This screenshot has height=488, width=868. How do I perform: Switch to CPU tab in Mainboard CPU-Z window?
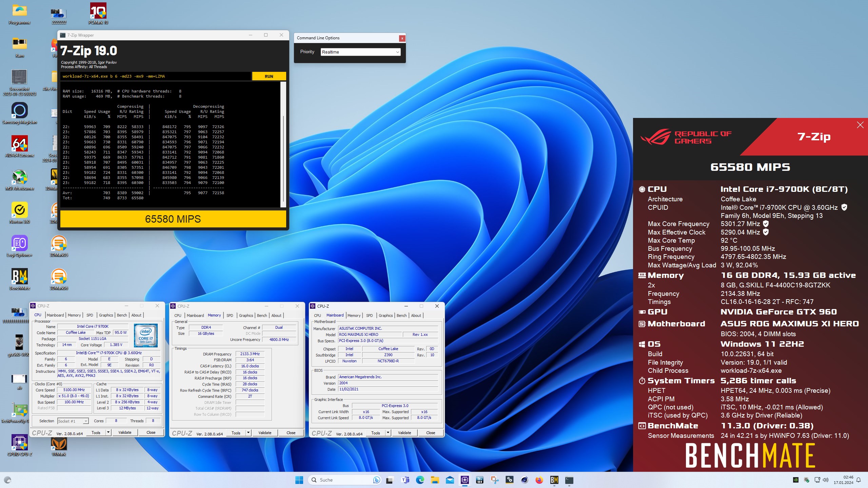[317, 316]
